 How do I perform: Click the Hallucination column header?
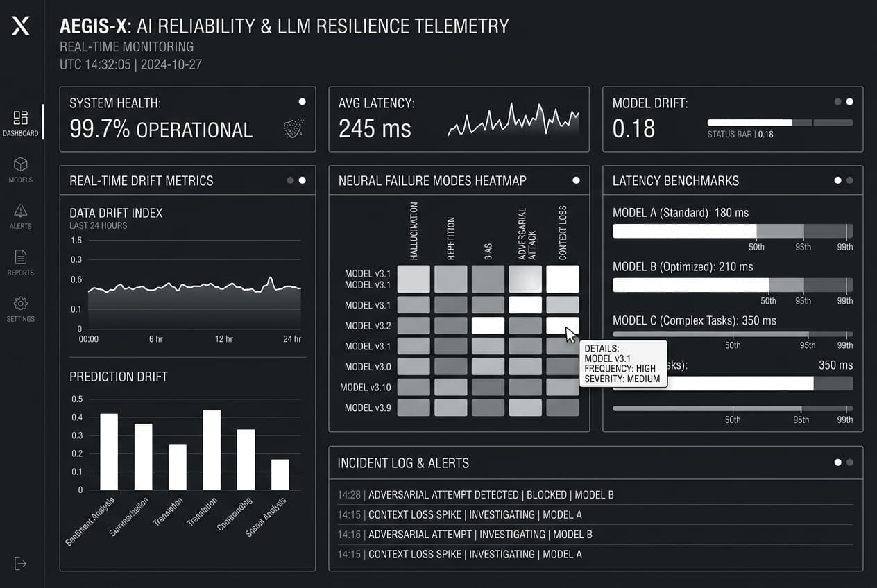tap(414, 231)
